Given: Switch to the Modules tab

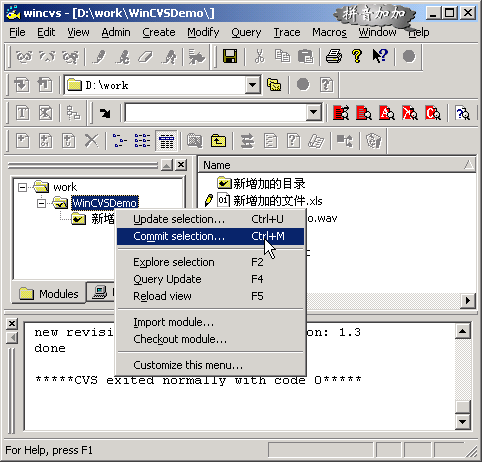Looking at the screenshot, I should click(49, 294).
